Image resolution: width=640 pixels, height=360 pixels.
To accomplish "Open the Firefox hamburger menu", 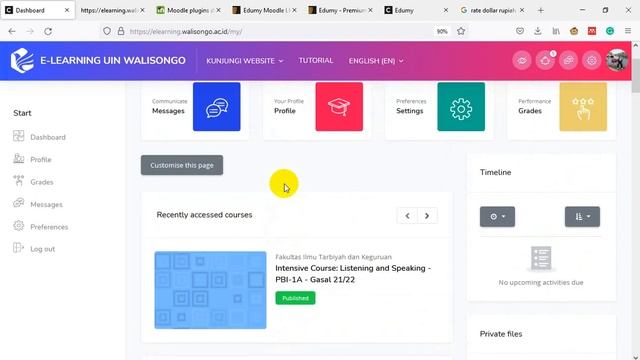I will [628, 31].
